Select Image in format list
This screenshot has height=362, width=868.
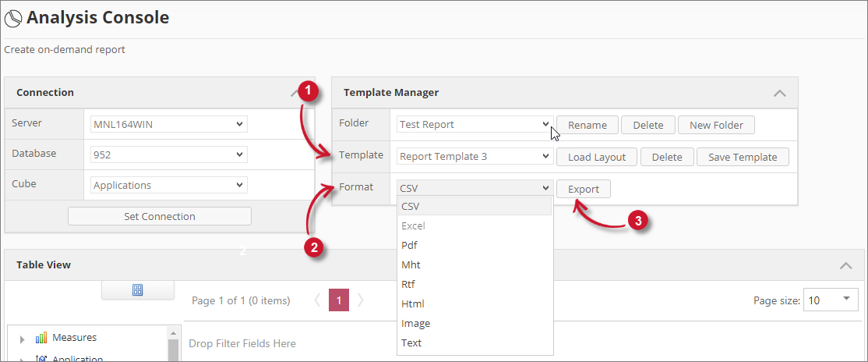[475, 323]
